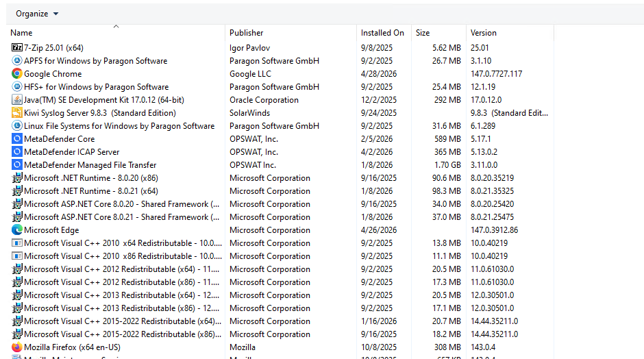Select the MetaDefender Core name

(60, 139)
